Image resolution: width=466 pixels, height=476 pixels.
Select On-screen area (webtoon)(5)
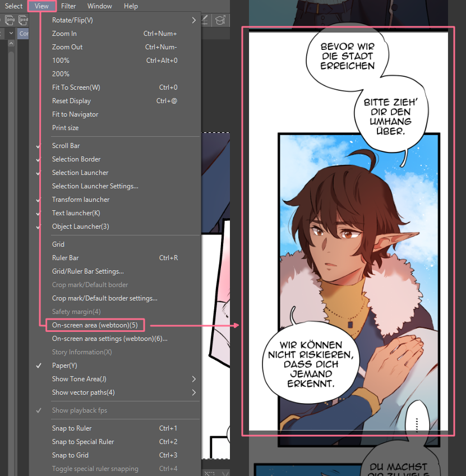(95, 325)
